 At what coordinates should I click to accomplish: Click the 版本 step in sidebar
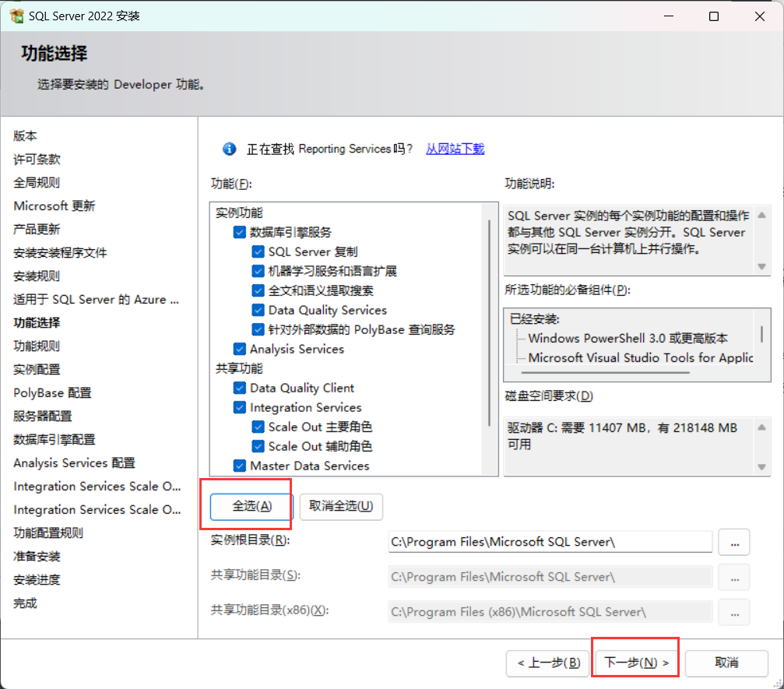25,136
